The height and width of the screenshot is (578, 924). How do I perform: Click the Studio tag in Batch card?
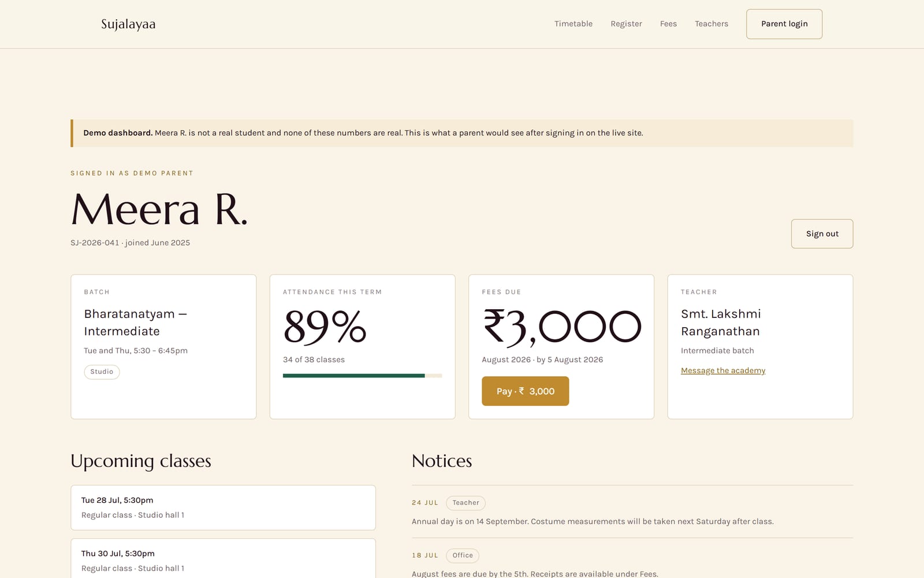[102, 372]
